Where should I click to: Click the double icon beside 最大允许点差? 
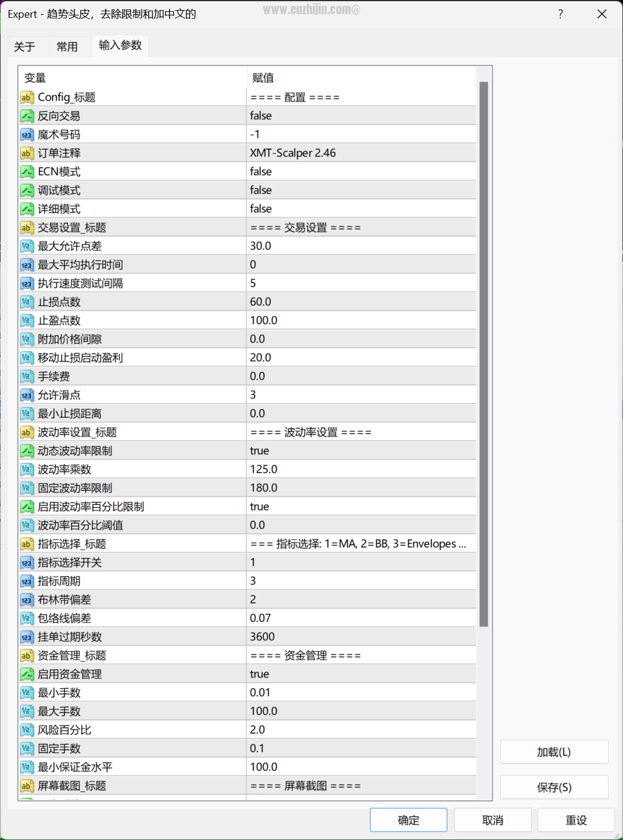27,246
